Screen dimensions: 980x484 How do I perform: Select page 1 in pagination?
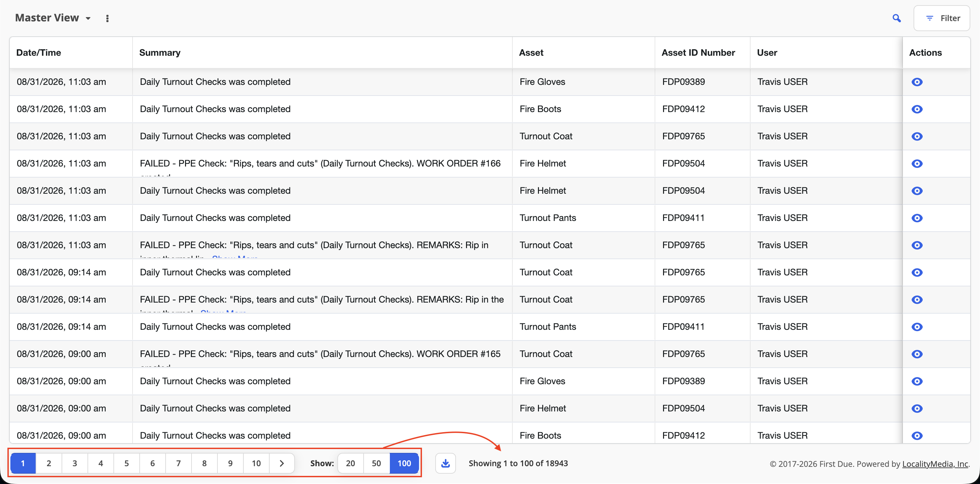pos(23,463)
